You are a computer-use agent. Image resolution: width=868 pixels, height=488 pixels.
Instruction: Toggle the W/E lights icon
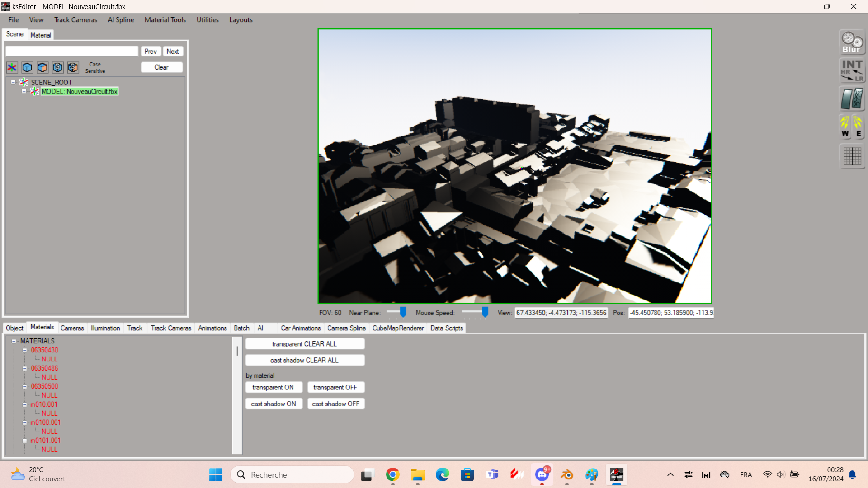852,127
